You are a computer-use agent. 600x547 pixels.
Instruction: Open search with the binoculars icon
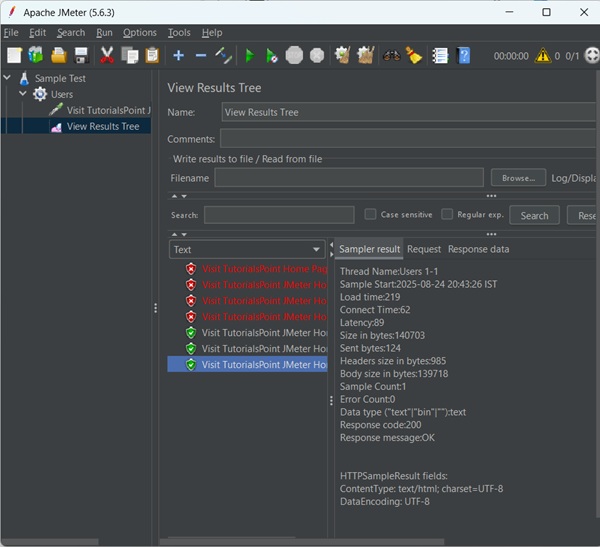(x=391, y=56)
